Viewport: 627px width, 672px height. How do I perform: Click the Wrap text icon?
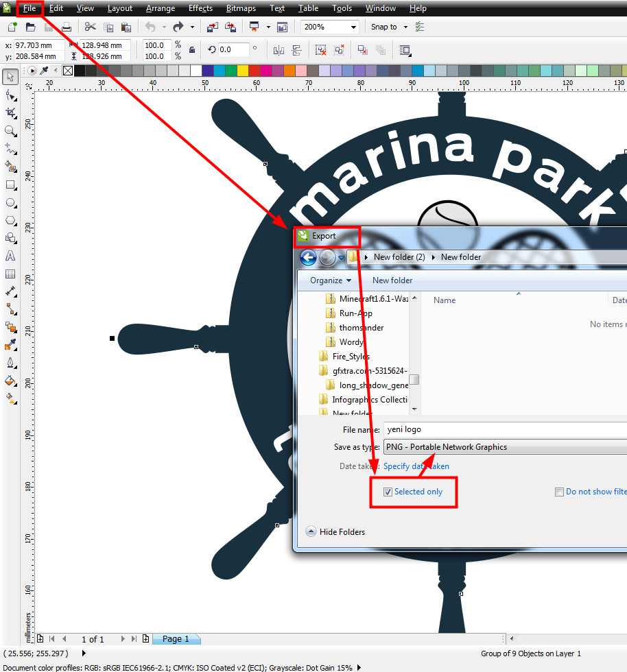405,51
